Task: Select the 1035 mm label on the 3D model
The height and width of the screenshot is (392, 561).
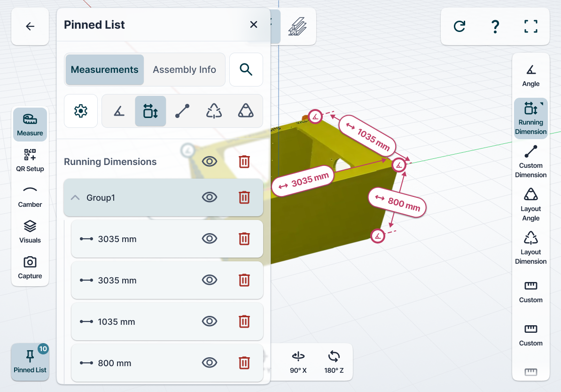Action: (x=367, y=136)
